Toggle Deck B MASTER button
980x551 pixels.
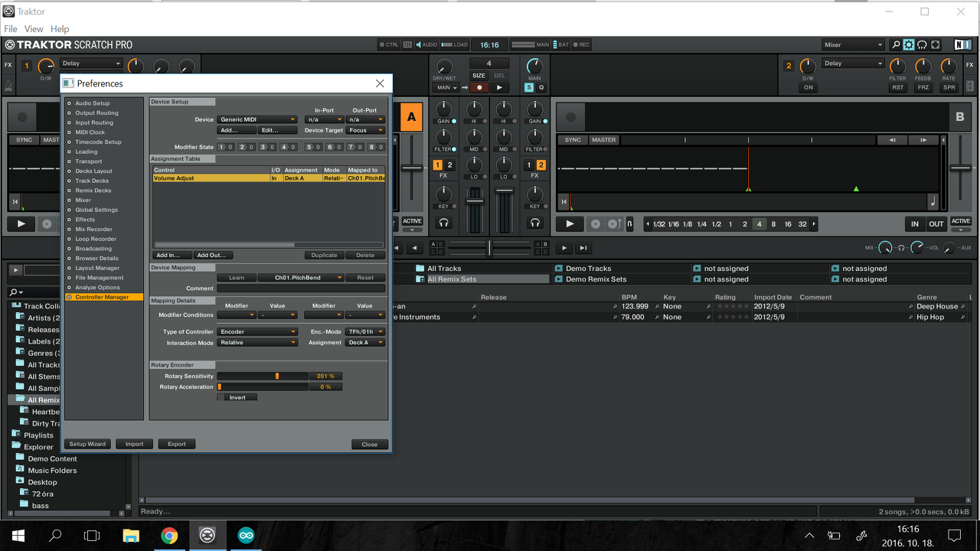coord(603,140)
